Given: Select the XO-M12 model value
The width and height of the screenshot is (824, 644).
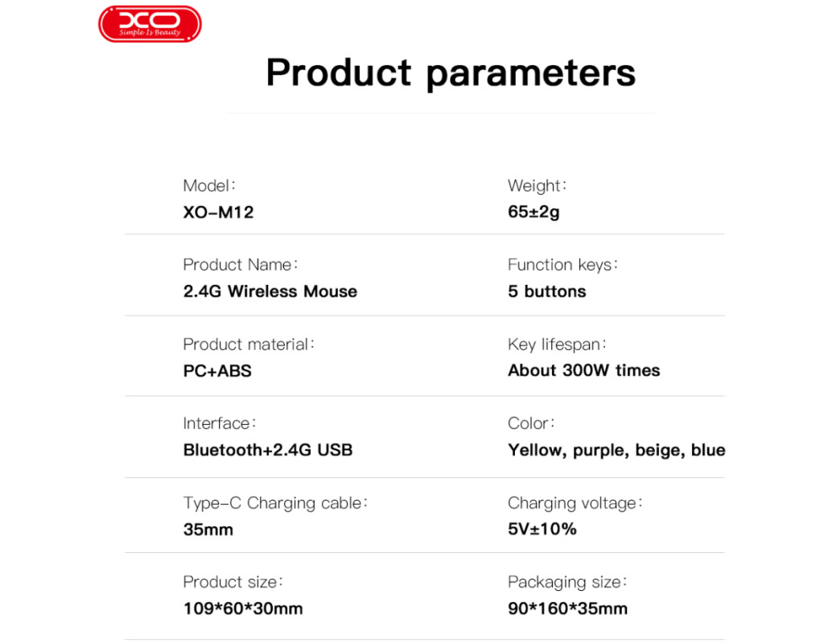Looking at the screenshot, I should pos(218,213).
